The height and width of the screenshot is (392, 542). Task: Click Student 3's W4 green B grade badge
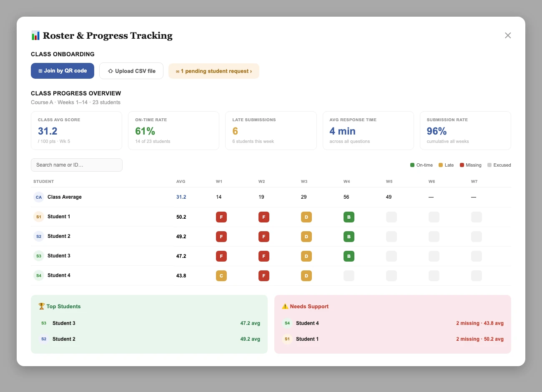coord(349,256)
